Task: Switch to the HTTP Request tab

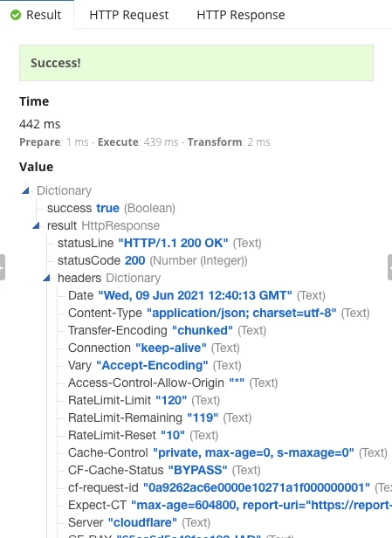Action: click(x=129, y=15)
